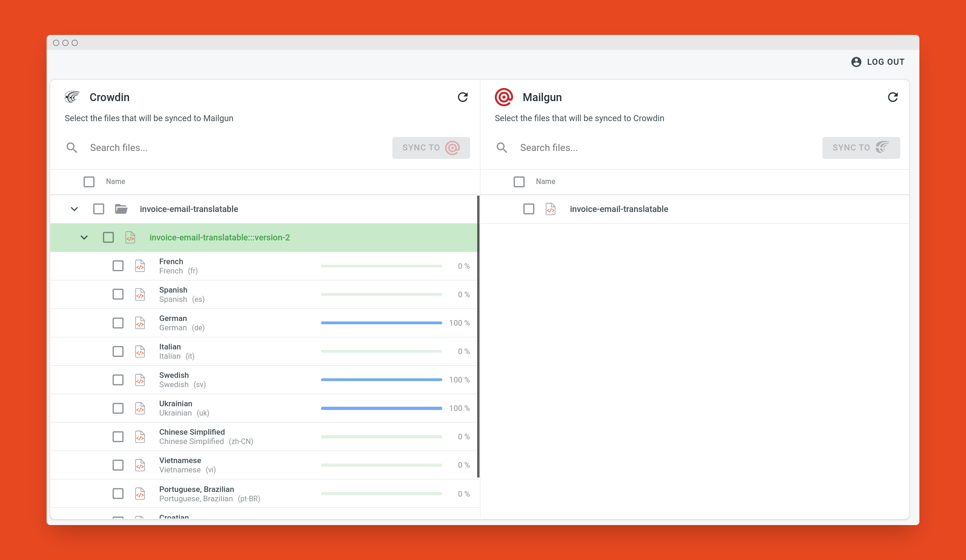Refresh the Mailgun file list
This screenshot has height=560, width=966.
[x=893, y=97]
